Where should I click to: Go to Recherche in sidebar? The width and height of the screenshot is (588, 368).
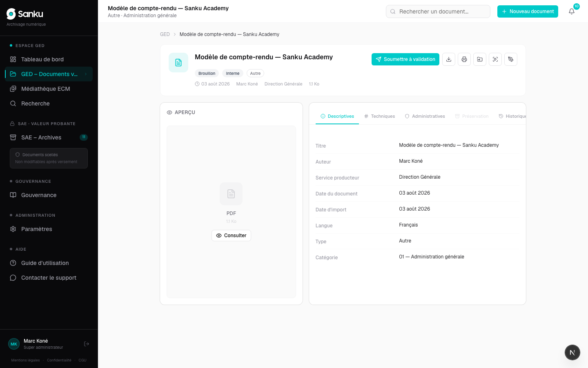click(49, 103)
